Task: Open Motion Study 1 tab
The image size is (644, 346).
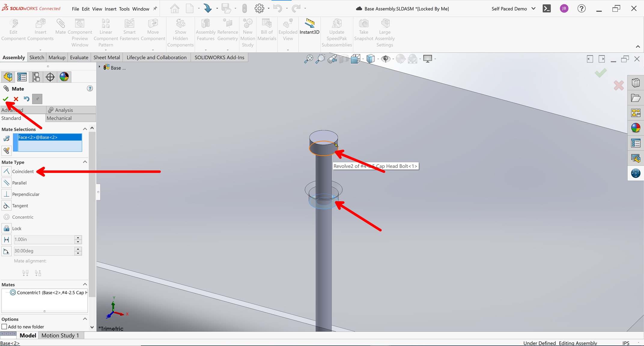Action: point(60,335)
